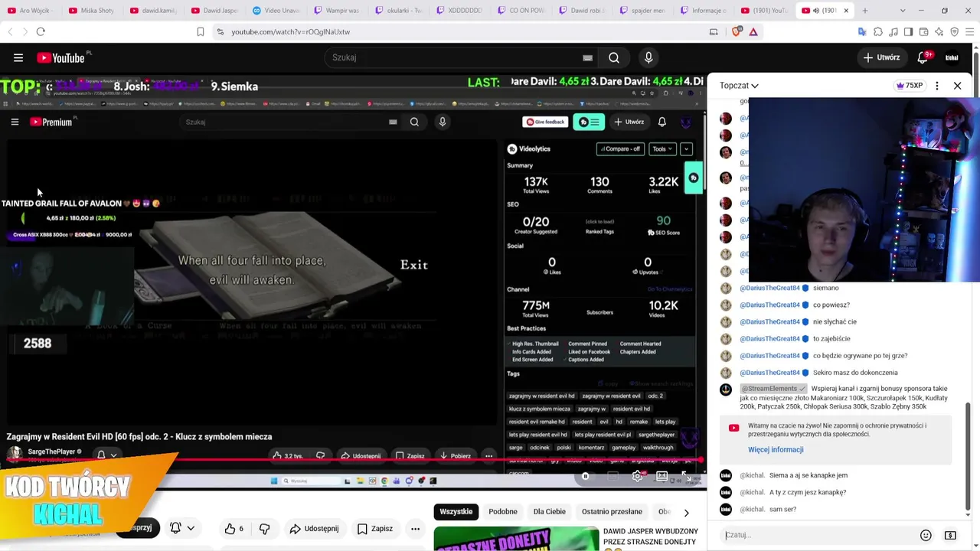Switch to the spajder men tab
Viewport: 980px width, 551px height.
(x=643, y=11)
